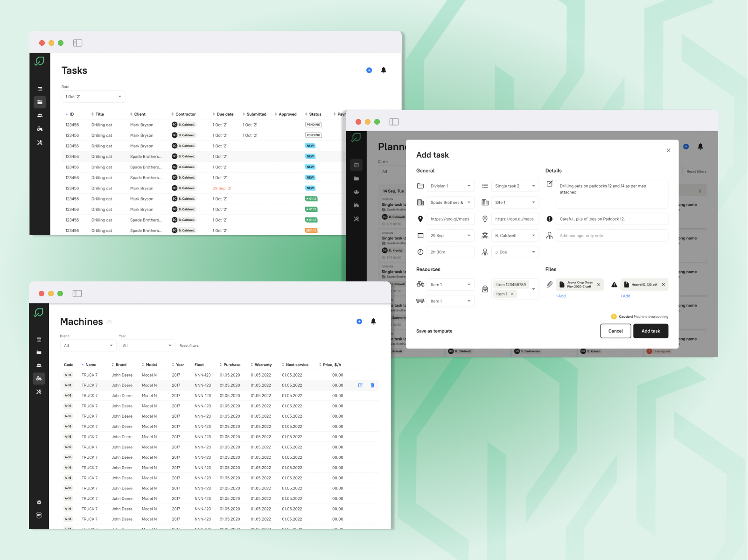Click the edit icon in the highlighted Machines row
The image size is (748, 560).
point(360,385)
